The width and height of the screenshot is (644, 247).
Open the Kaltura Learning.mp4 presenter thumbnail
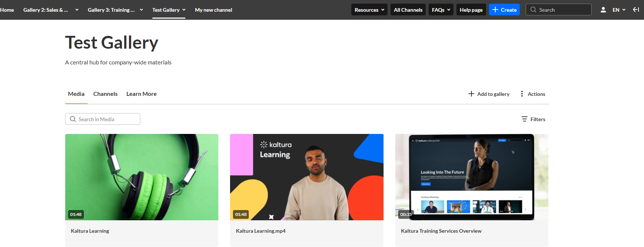click(307, 177)
